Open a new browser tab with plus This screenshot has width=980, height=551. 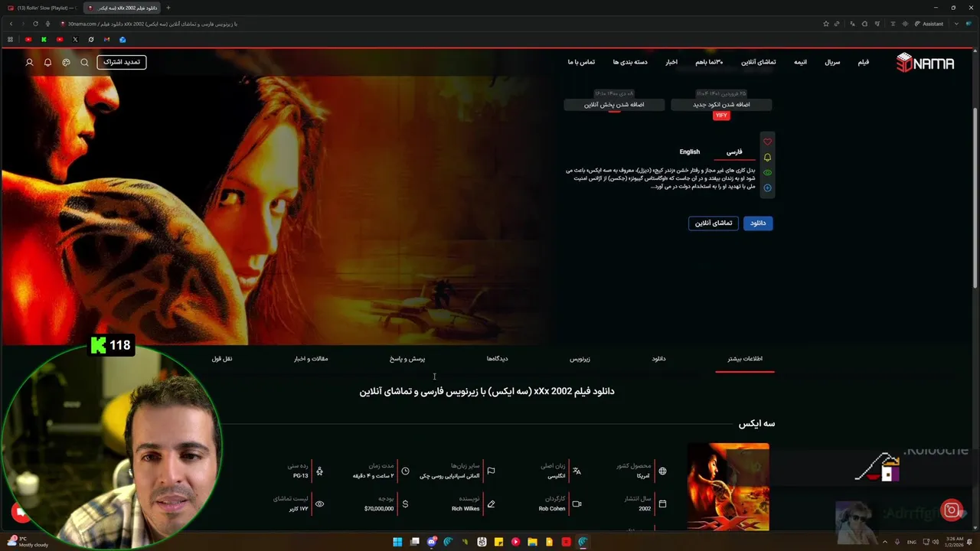[168, 8]
